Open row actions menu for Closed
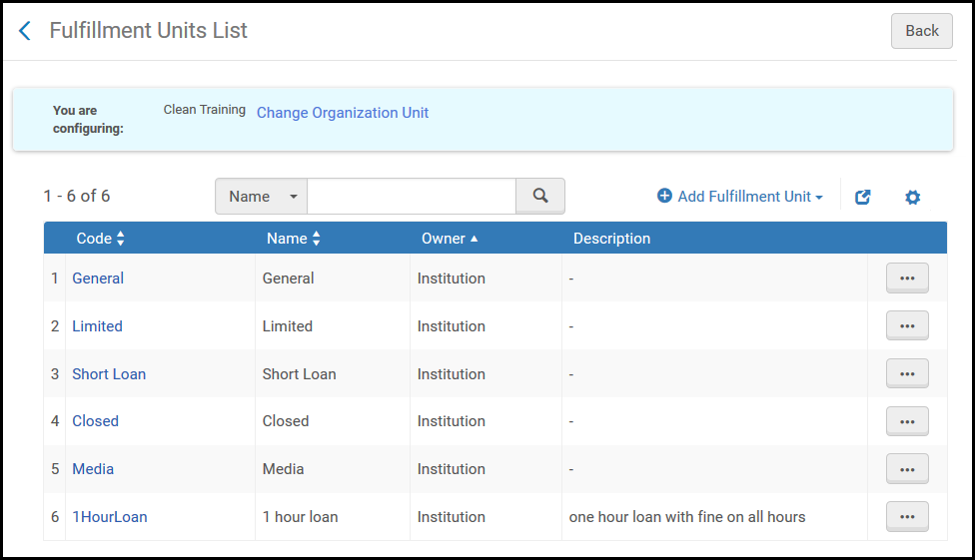 coord(907,421)
